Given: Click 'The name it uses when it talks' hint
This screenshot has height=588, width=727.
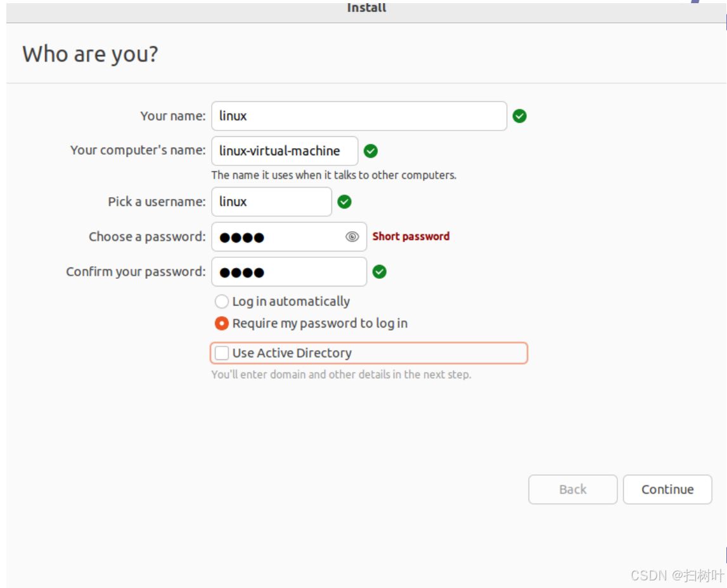Looking at the screenshot, I should tap(334, 175).
